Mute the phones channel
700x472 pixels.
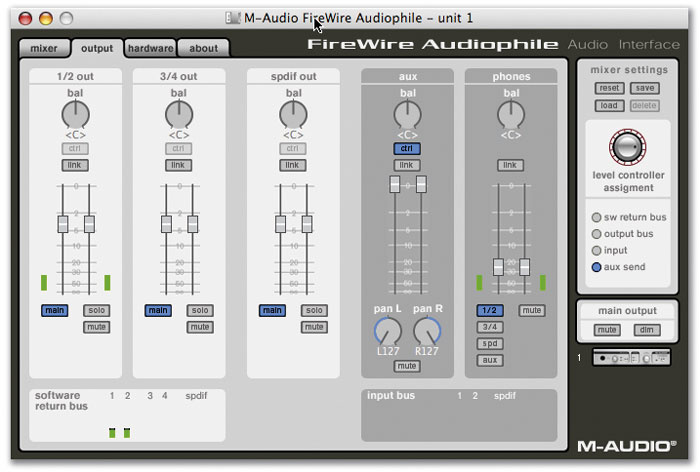point(532,310)
